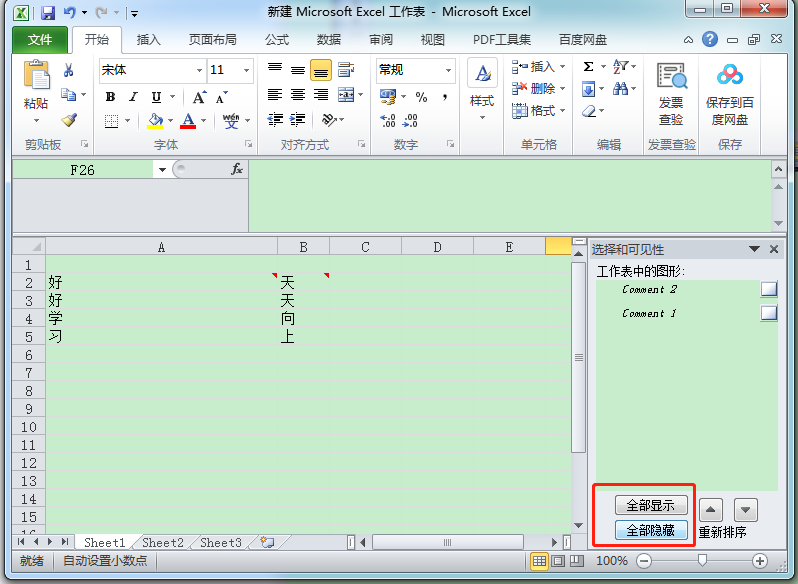The height and width of the screenshot is (584, 798).
Task: Click the Paste clipboard icon
Action: pyautogui.click(x=36, y=75)
